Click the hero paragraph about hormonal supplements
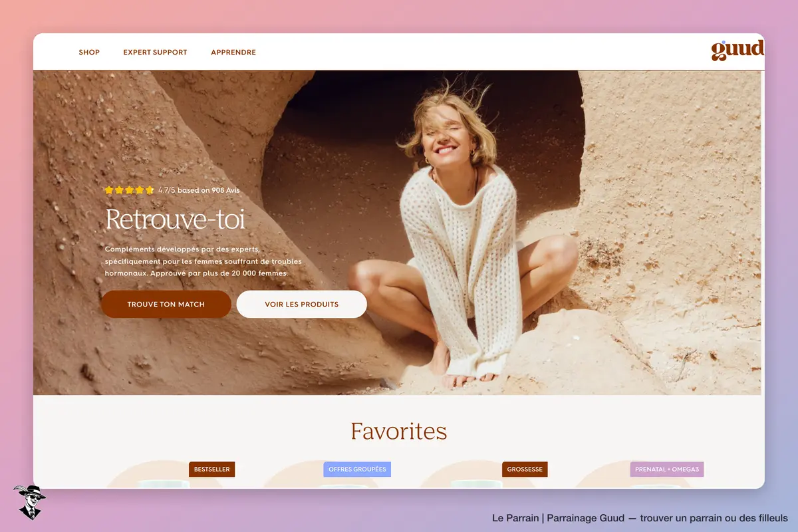Image resolution: width=798 pixels, height=532 pixels. [x=203, y=261]
